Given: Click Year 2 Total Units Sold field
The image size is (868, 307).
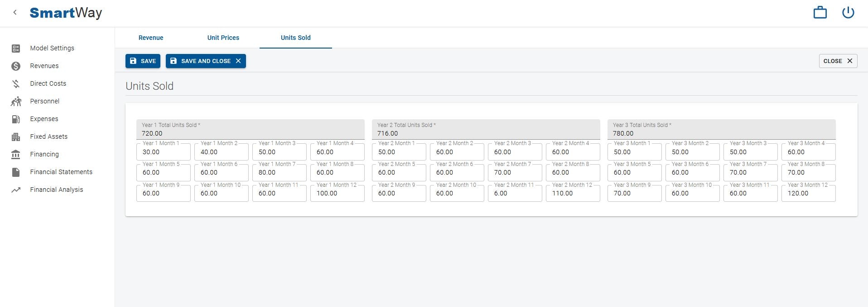Looking at the screenshot, I should [486, 129].
